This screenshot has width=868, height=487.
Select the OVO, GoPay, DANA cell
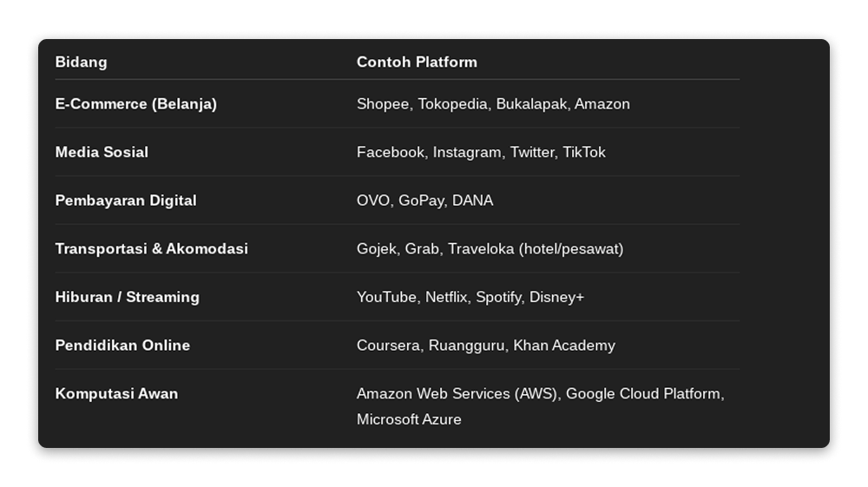424,201
